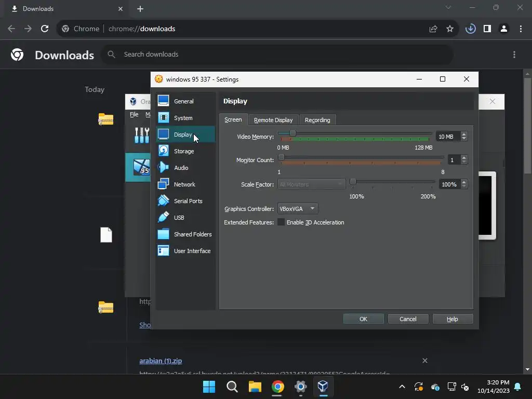Increase Video Memory with the spinner up arrow
The width and height of the screenshot is (532, 399).
(464, 134)
